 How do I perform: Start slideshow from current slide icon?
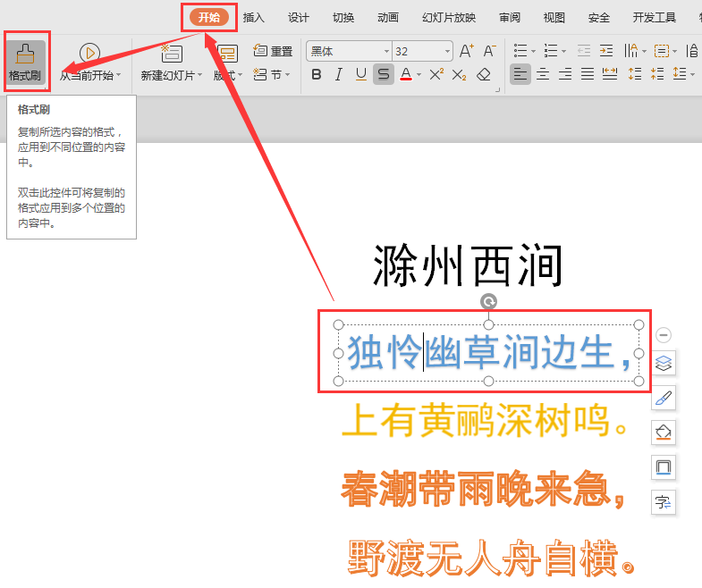(x=89, y=53)
